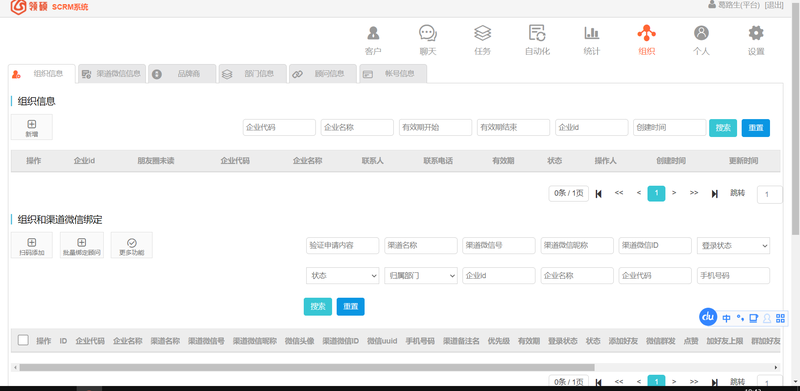Click 重置 button below the 归属部门 dropdown
Viewport: 800px width, 391px height.
[351, 306]
